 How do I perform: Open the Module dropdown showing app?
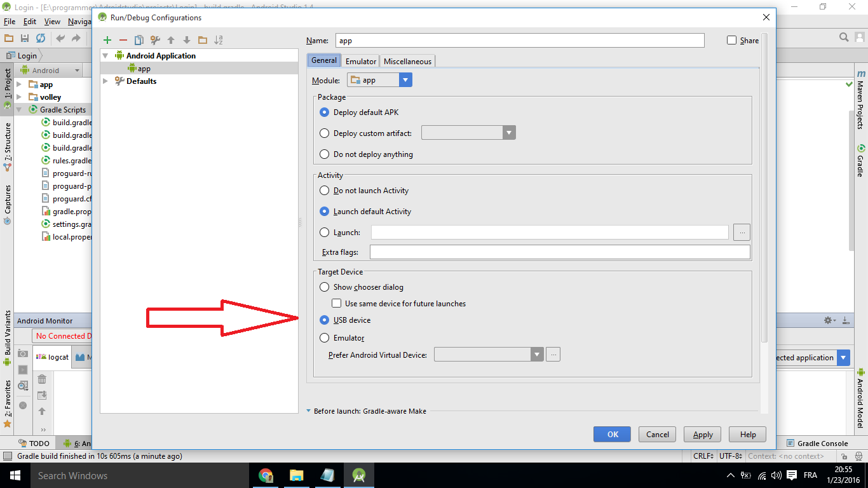(405, 79)
